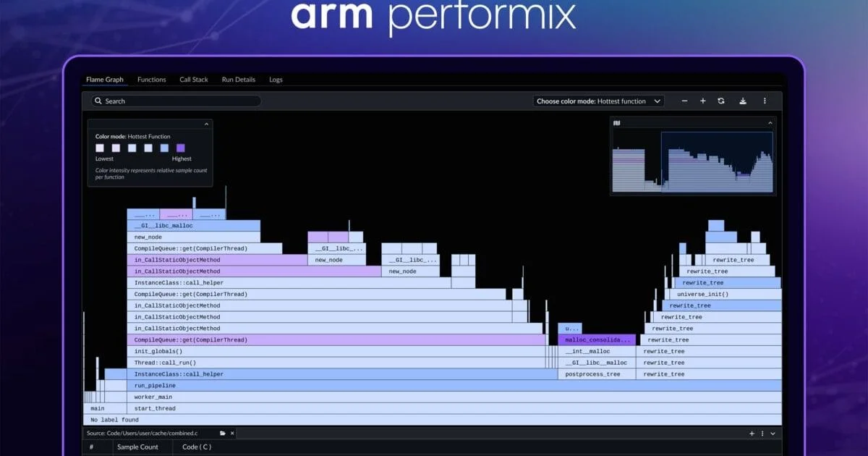Screen dimensions: 868x456
Task: Expand the source panel chevron
Action: pyautogui.click(x=774, y=434)
